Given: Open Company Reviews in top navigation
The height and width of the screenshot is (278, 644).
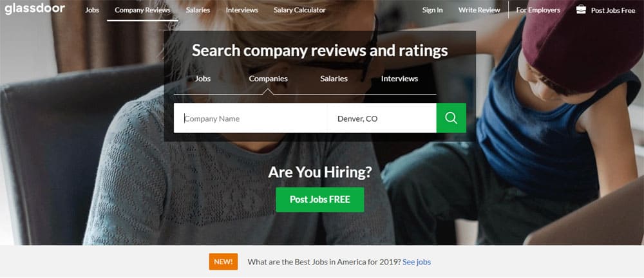Looking at the screenshot, I should pyautogui.click(x=142, y=10).
